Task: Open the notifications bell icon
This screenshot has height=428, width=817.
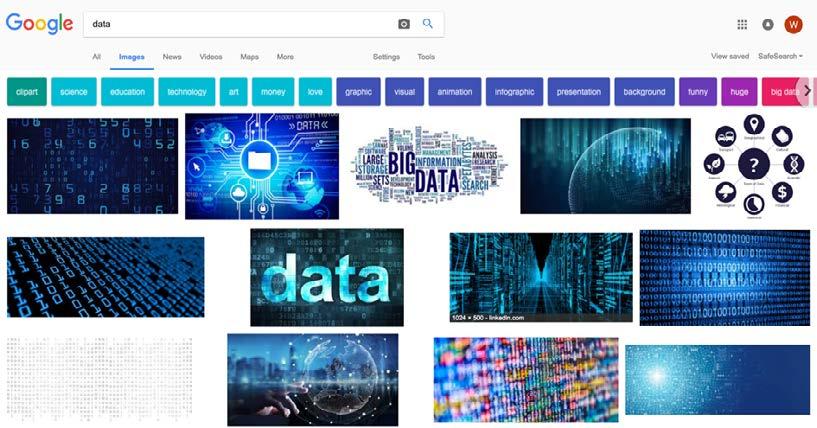Action: point(768,25)
